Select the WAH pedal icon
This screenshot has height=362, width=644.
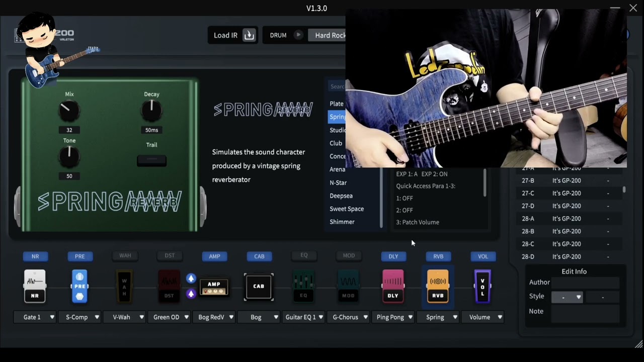[124, 286]
